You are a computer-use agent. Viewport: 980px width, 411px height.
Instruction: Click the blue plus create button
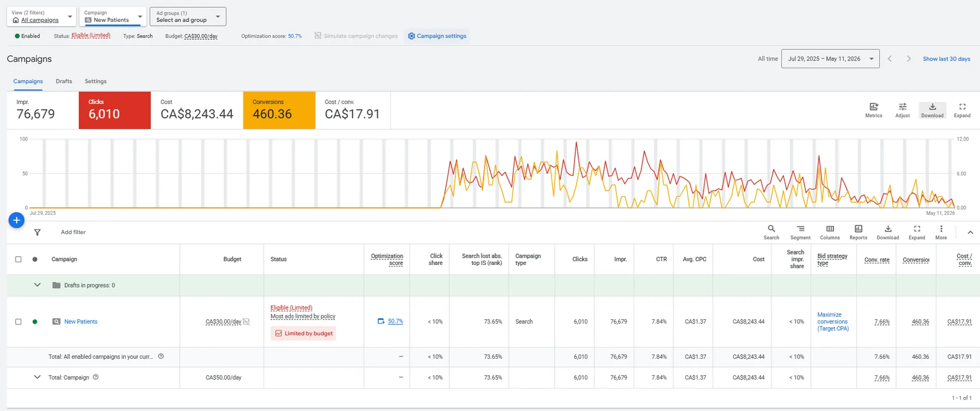[16, 220]
